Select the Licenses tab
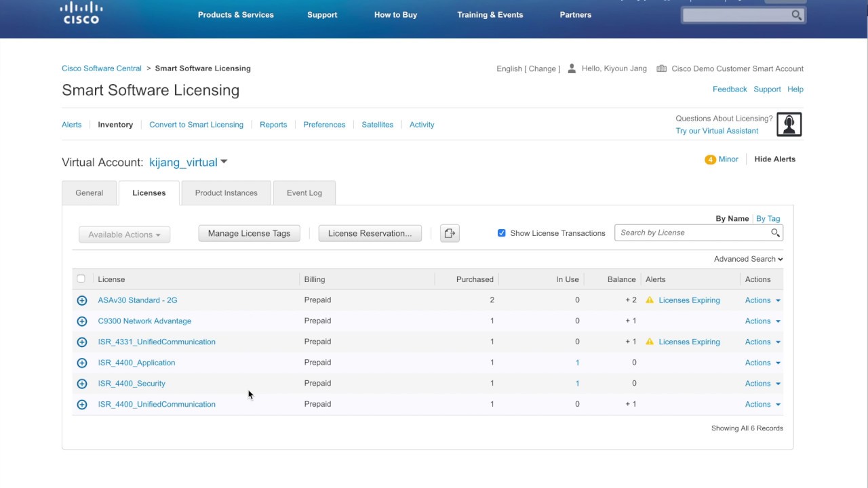868x488 pixels. coord(149,193)
